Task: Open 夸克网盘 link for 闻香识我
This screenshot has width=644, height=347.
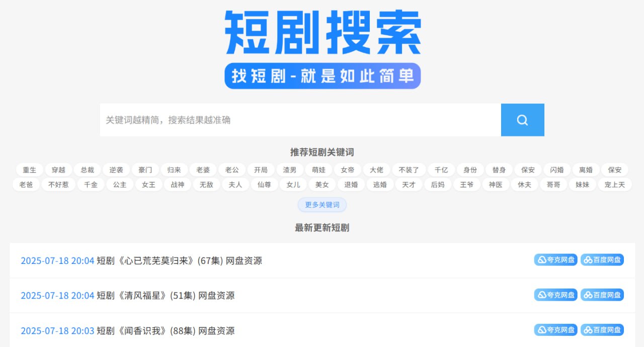Action: pos(555,330)
